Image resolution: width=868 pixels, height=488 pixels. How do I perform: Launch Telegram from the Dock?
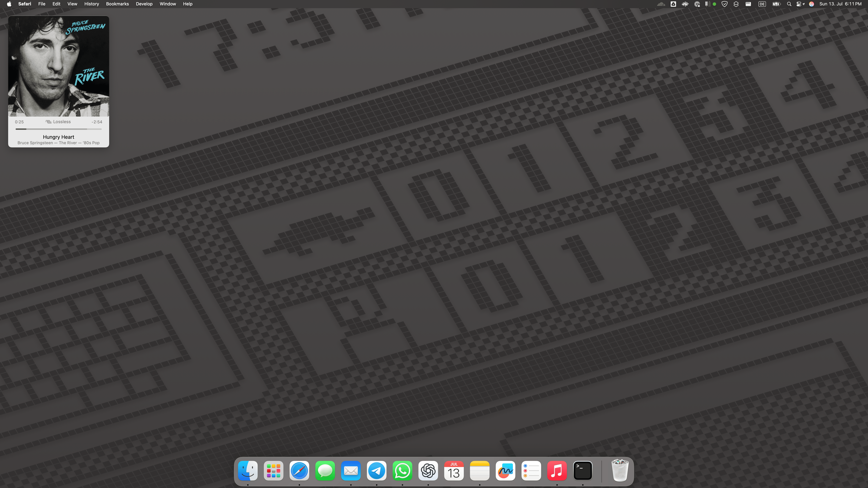[377, 471]
